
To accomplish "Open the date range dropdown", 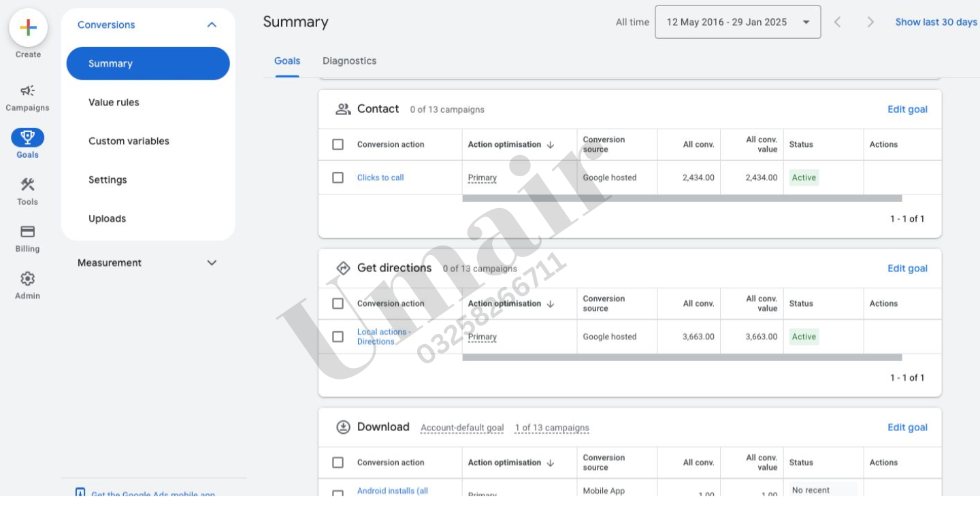I will 738,22.
